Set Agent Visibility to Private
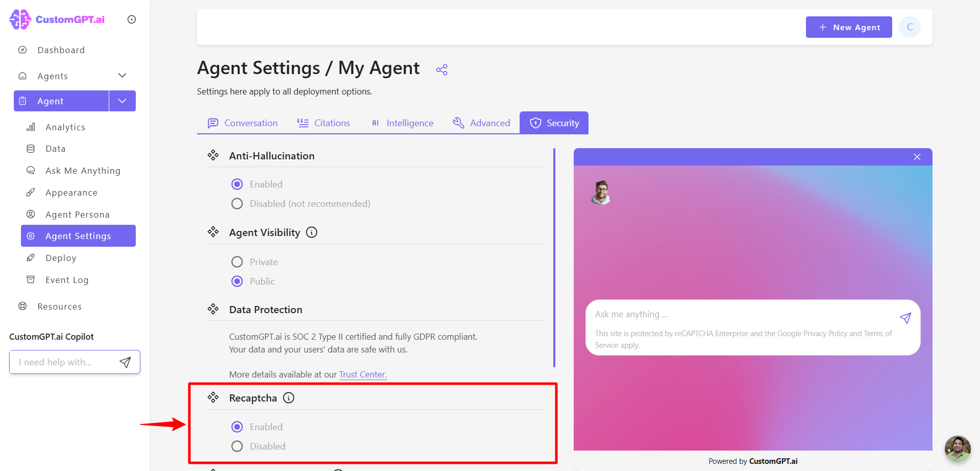This screenshot has height=471, width=980. 237,262
